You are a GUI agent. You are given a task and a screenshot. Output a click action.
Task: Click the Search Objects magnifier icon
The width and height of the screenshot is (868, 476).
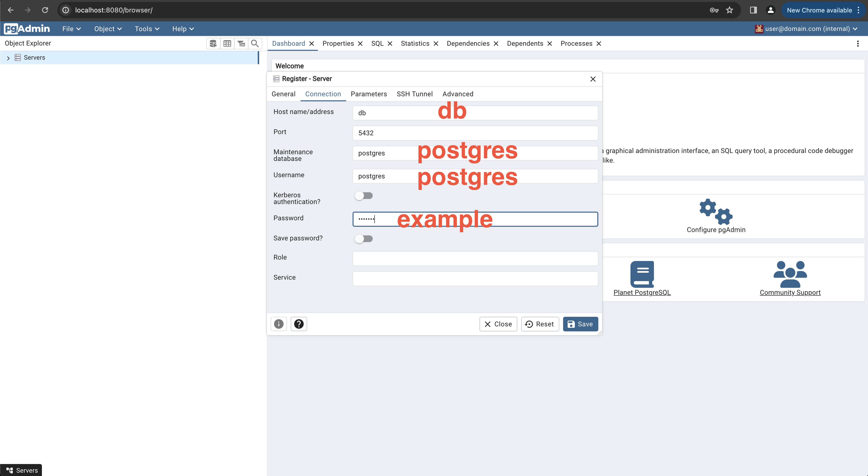point(255,43)
